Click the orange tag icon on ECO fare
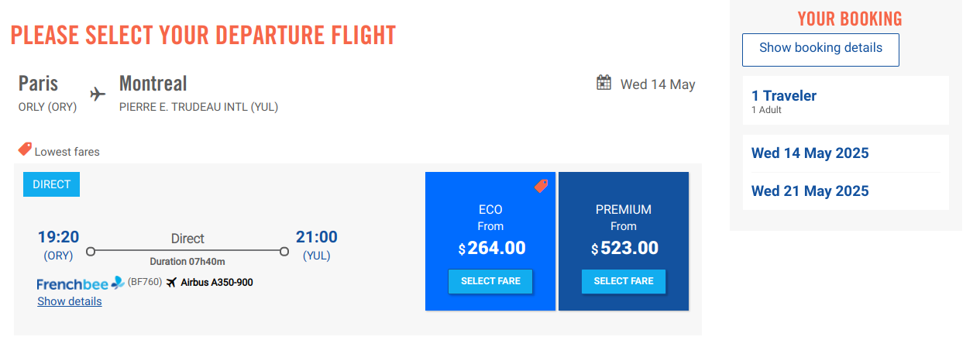The image size is (980, 347). point(541,186)
